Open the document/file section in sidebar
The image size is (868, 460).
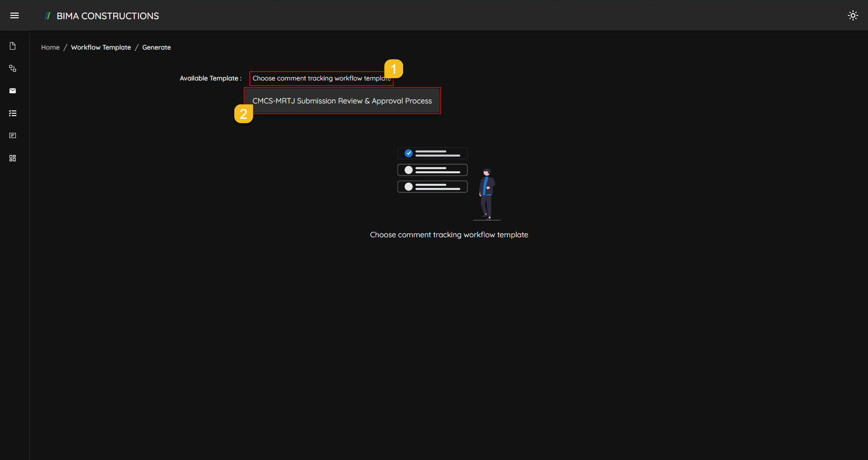pos(13,46)
